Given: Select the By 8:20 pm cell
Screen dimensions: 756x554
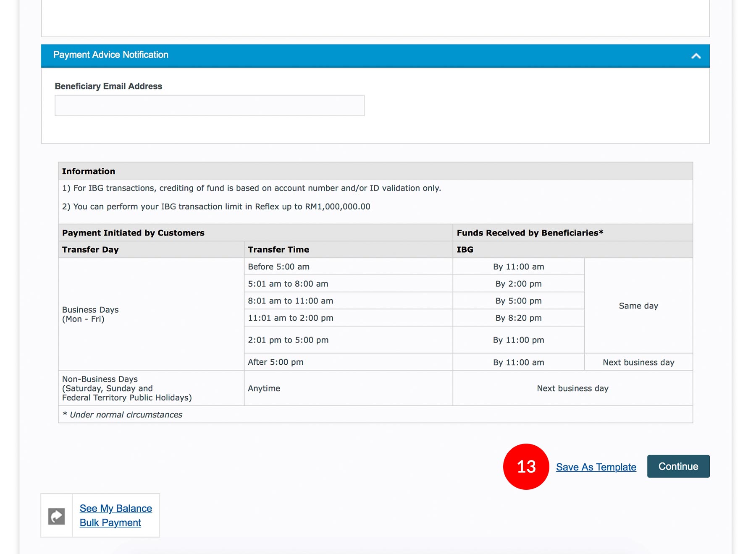Looking at the screenshot, I should [518, 318].
